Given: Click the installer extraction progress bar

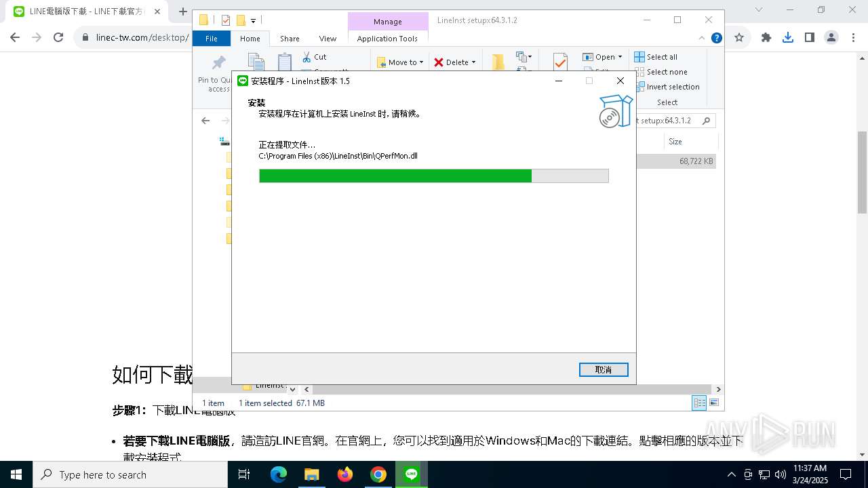Looking at the screenshot, I should point(434,176).
